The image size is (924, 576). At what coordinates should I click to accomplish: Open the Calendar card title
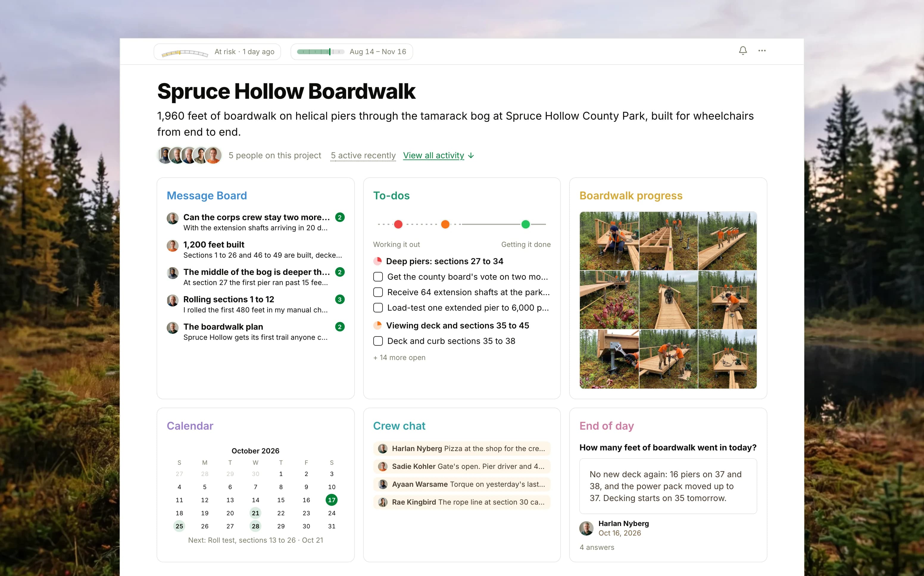pos(190,426)
